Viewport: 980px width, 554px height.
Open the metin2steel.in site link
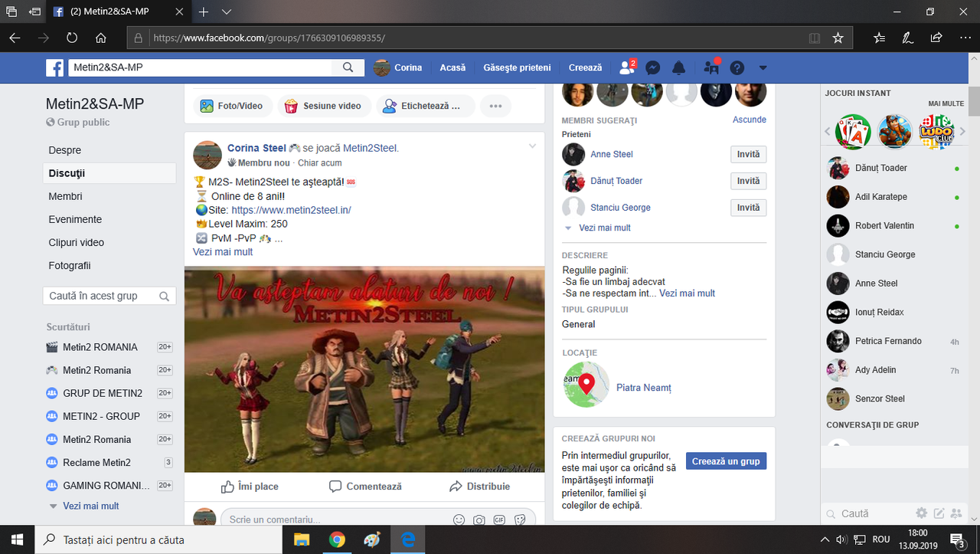point(291,210)
